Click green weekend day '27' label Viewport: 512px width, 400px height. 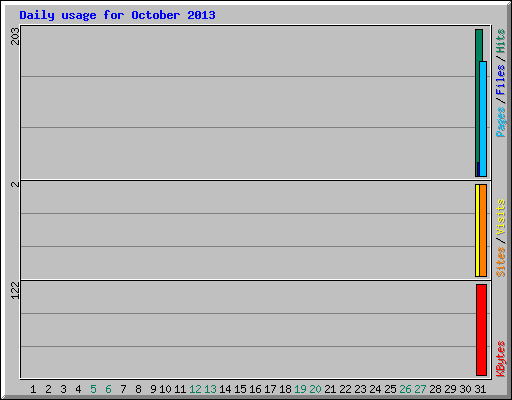coord(420,389)
